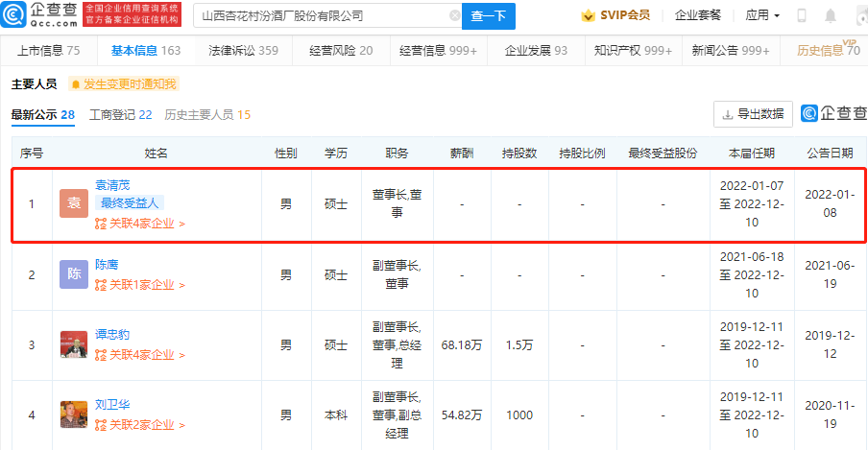The image size is (868, 450).
Task: Open 谭忠豹 name link
Action: [111, 334]
